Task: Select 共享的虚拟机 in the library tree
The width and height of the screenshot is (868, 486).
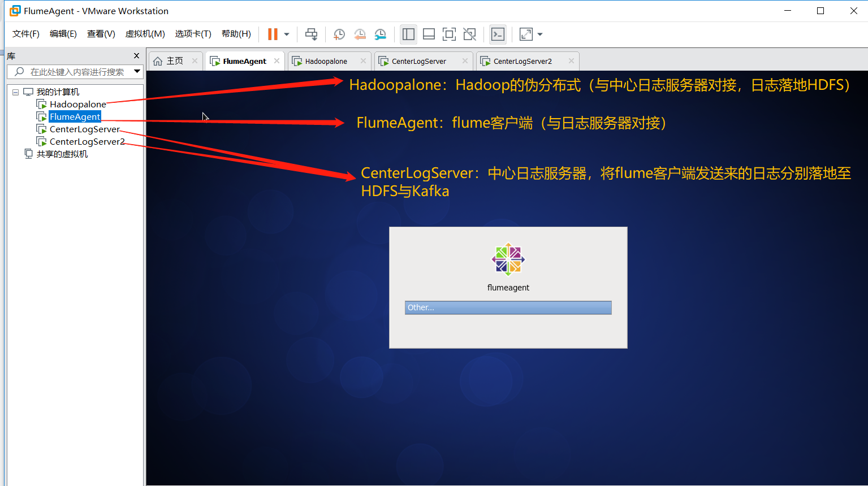Action: point(62,154)
